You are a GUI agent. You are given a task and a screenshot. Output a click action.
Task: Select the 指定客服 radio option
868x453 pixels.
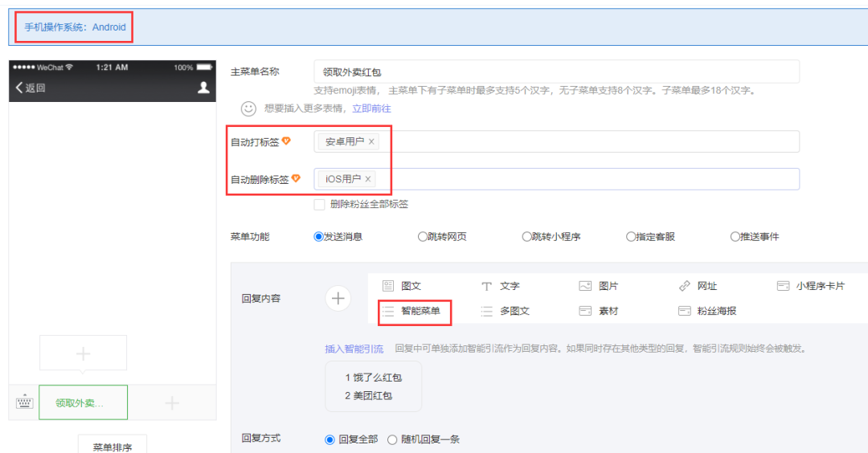coord(631,237)
